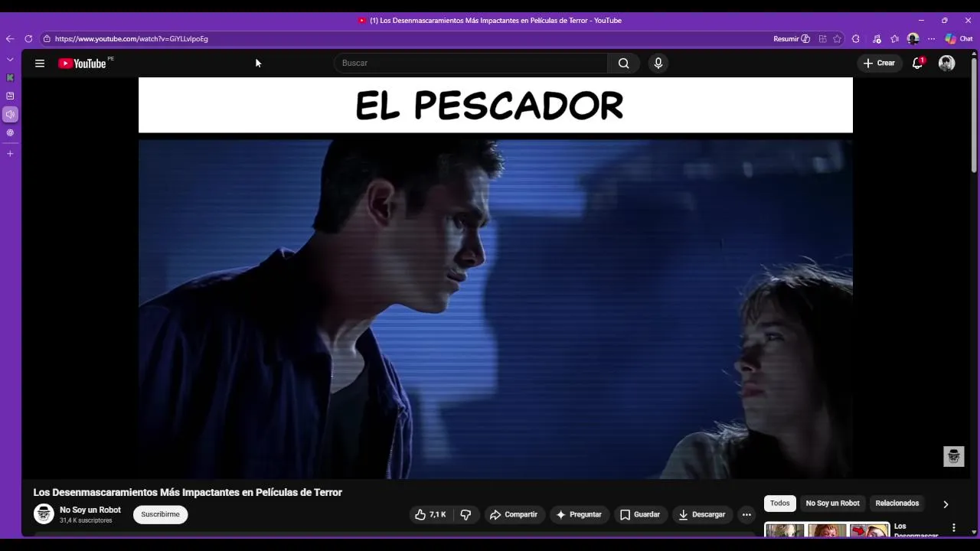Open split screen icon in address bar
This screenshot has height=551, width=980.
click(x=823, y=39)
